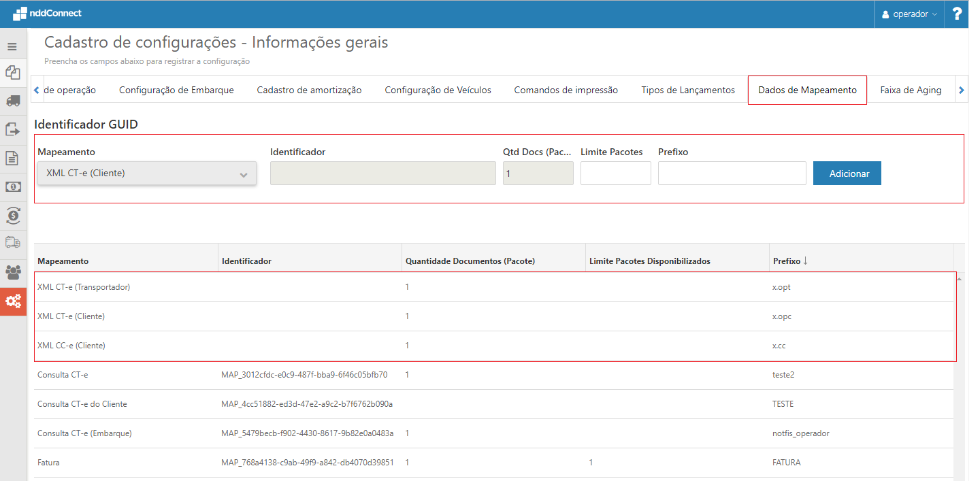Open the copy documents sidebar icon
This screenshot has width=980, height=481.
coord(12,72)
